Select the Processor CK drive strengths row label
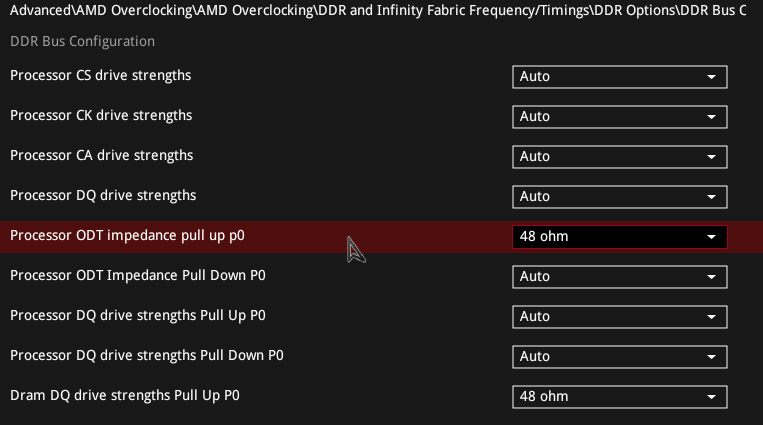The width and height of the screenshot is (763, 425). point(101,116)
